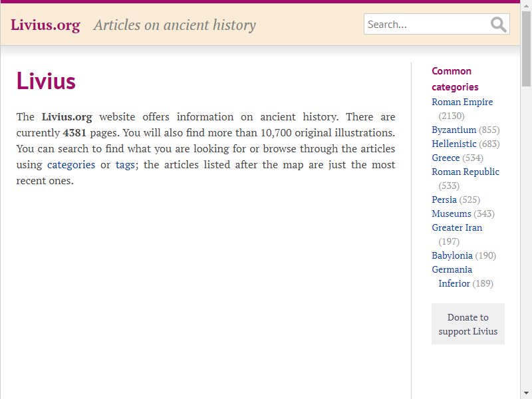The width and height of the screenshot is (532, 399).
Task: Open the Museums category link
Action: [452, 213]
